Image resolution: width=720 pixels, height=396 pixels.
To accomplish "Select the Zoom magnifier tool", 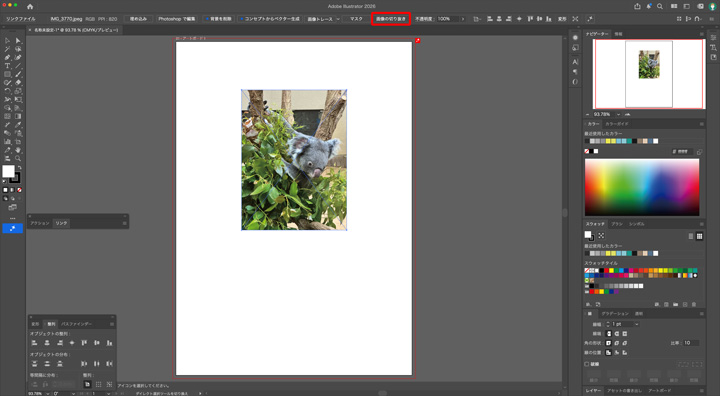I will tap(18, 158).
